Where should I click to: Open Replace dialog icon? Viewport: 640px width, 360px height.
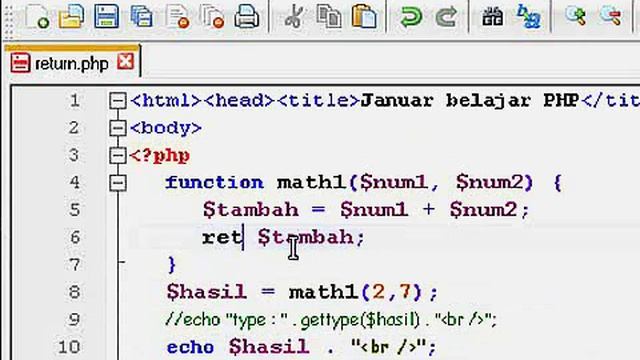point(528,16)
